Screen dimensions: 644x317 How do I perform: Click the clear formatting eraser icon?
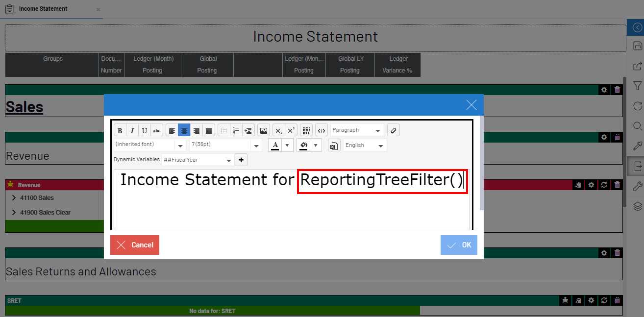point(393,130)
